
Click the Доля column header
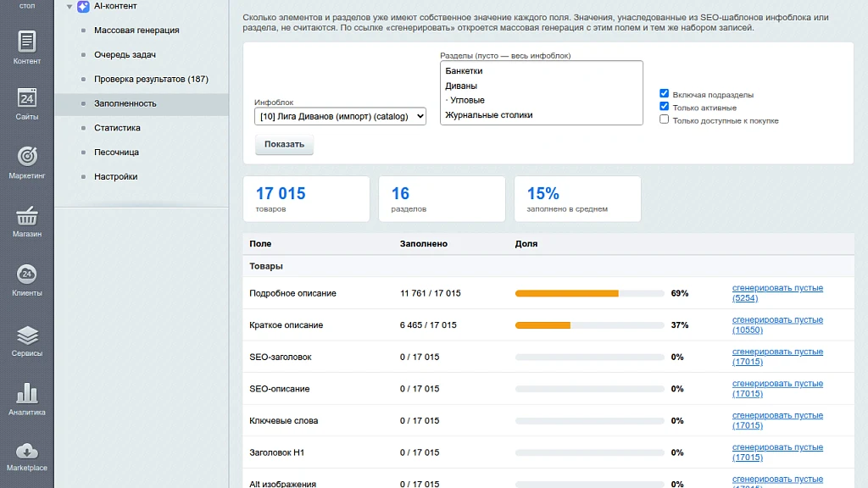[526, 243]
